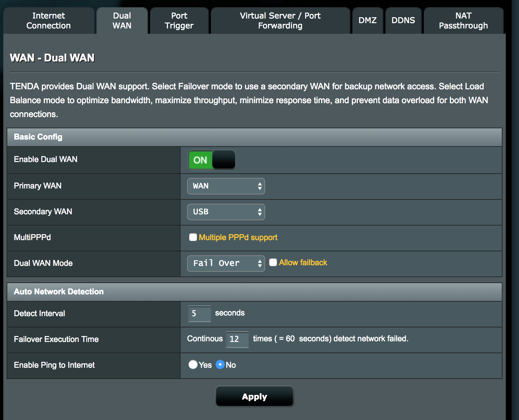Expand the Dual WAN Mode dropdown

click(226, 264)
